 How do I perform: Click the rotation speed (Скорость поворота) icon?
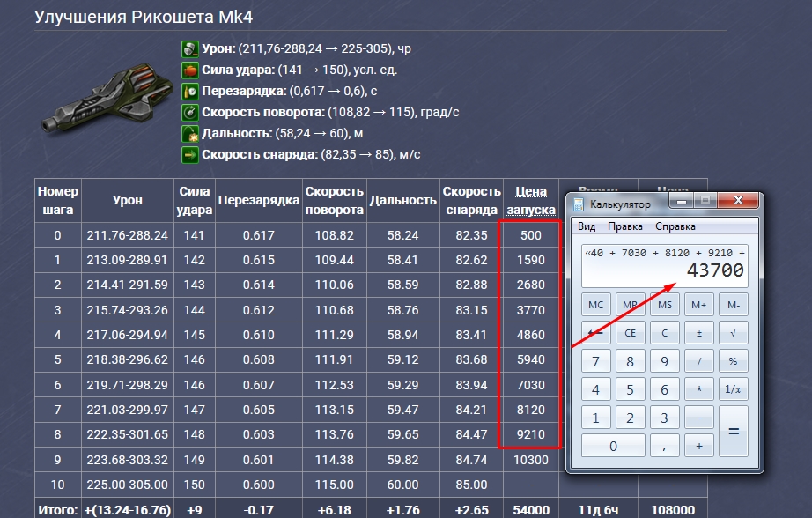coord(190,113)
